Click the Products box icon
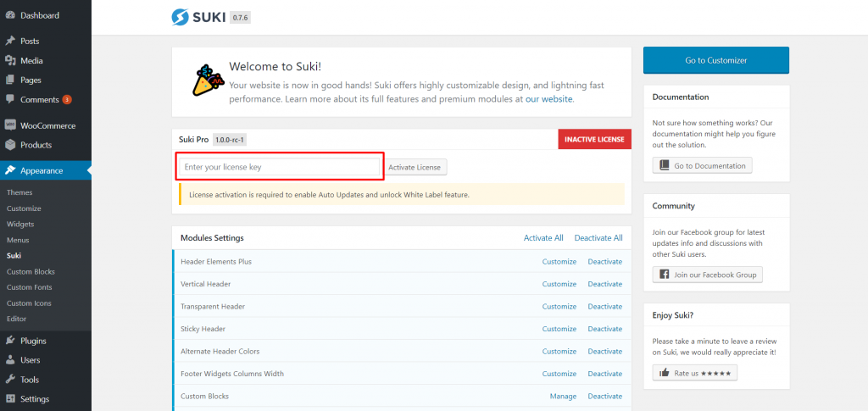Screen dimensions: 868x411 pos(10,145)
